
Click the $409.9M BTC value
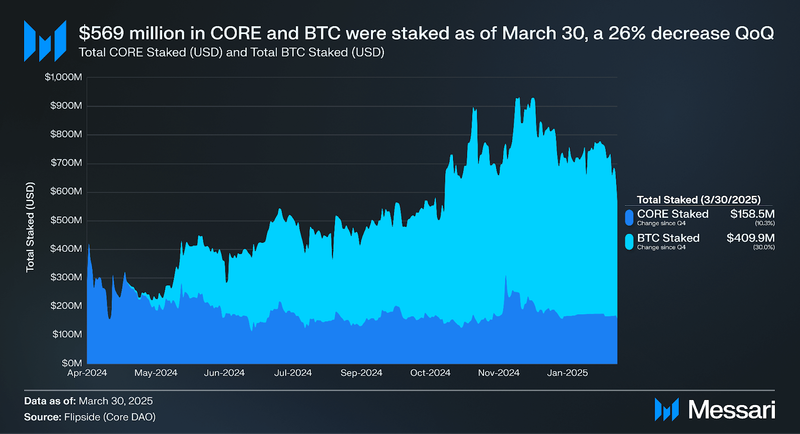[751, 238]
